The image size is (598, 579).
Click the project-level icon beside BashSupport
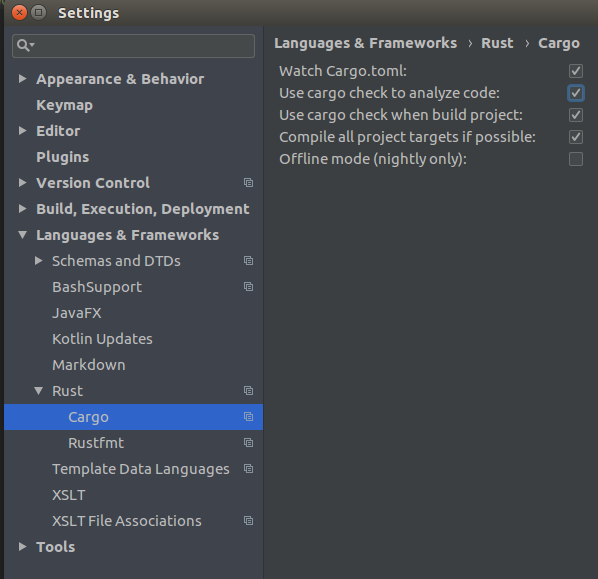pos(248,286)
